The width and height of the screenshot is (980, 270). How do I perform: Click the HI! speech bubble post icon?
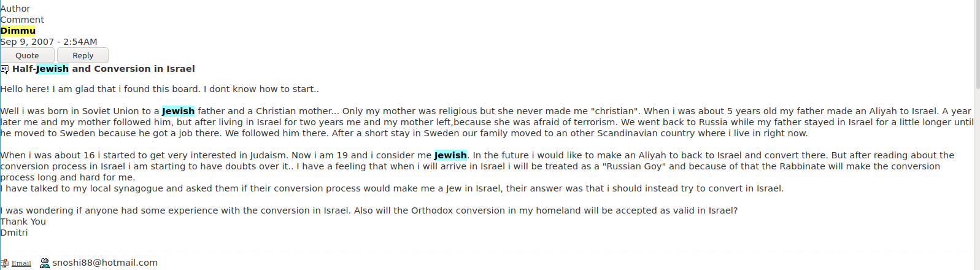(5, 69)
